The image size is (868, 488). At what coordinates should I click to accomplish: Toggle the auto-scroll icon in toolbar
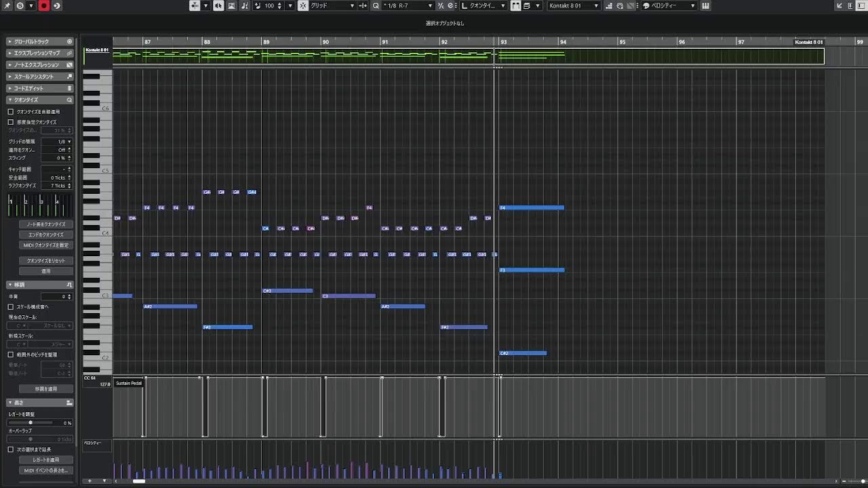click(x=231, y=5)
